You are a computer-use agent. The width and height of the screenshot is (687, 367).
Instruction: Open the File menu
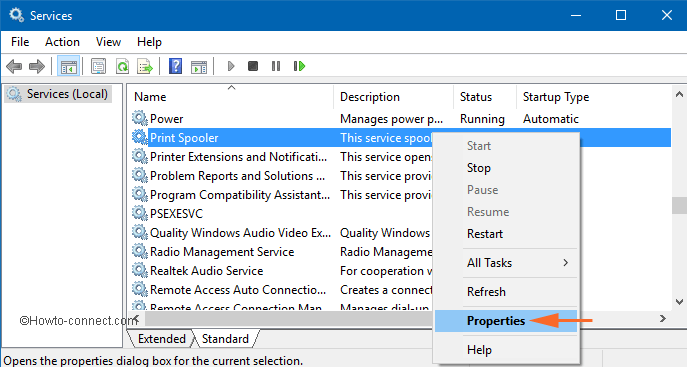20,42
